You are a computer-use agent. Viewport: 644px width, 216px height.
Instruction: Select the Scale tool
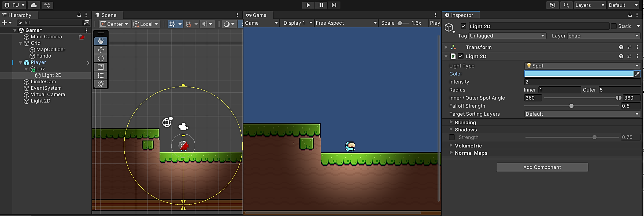(101, 67)
